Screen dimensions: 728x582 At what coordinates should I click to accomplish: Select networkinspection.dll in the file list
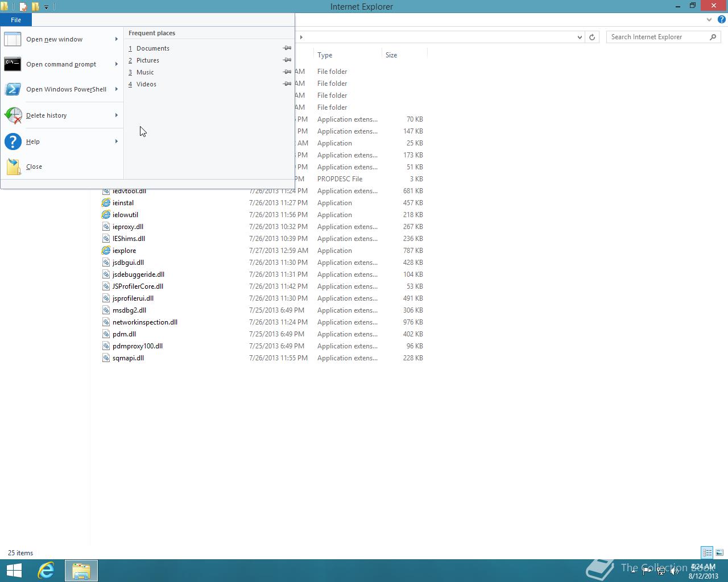coord(145,322)
